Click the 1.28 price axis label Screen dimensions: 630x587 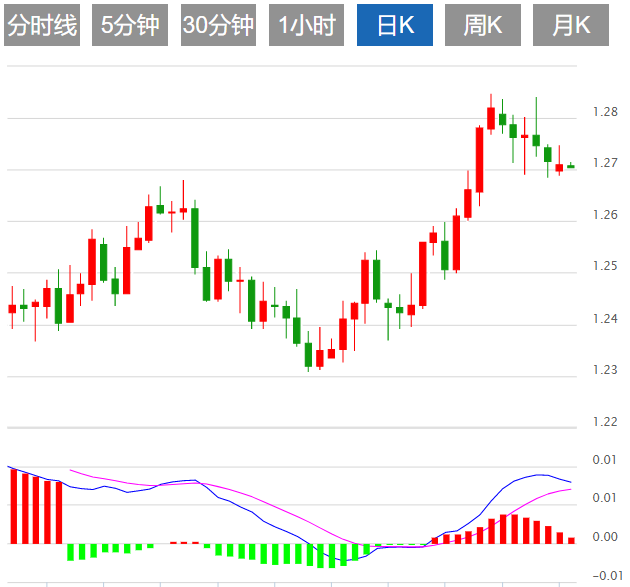pyautogui.click(x=605, y=112)
